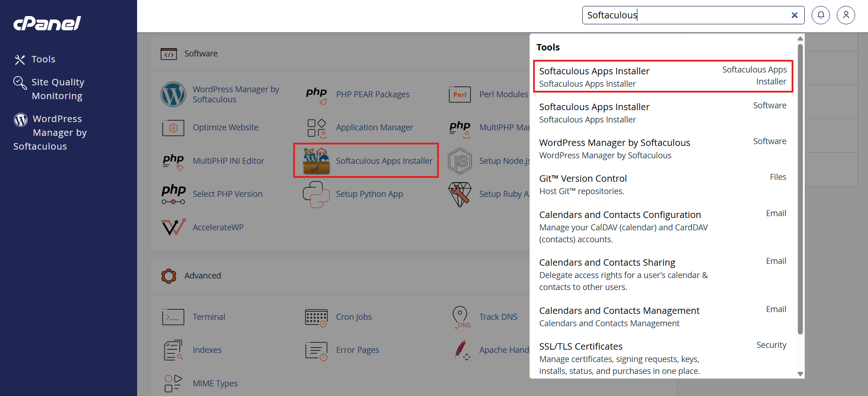
Task: Click the Site Quality Monitoring magnifier icon
Action: [20, 83]
